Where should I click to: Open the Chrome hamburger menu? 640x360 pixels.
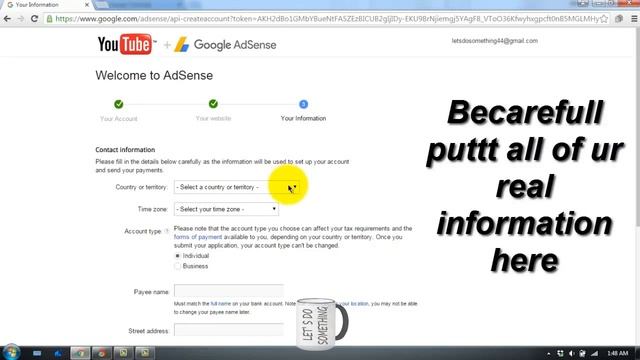point(634,19)
